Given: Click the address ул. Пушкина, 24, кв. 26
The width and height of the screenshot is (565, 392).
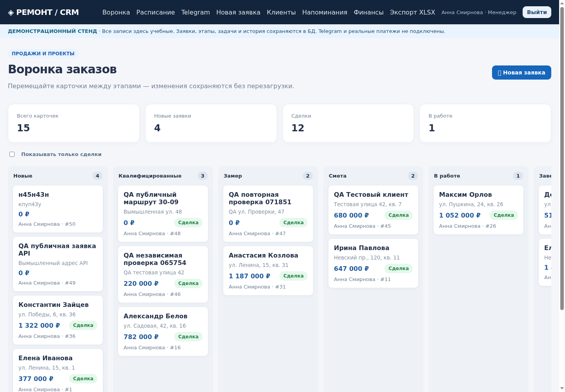Looking at the screenshot, I should click(471, 204).
